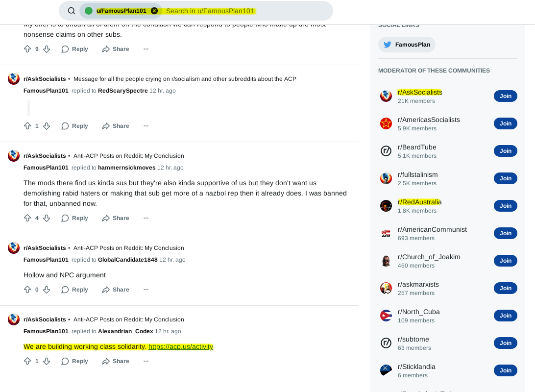535x392 pixels.
Task: Downvote the 'working class solidarity' comment
Action: [47, 361]
